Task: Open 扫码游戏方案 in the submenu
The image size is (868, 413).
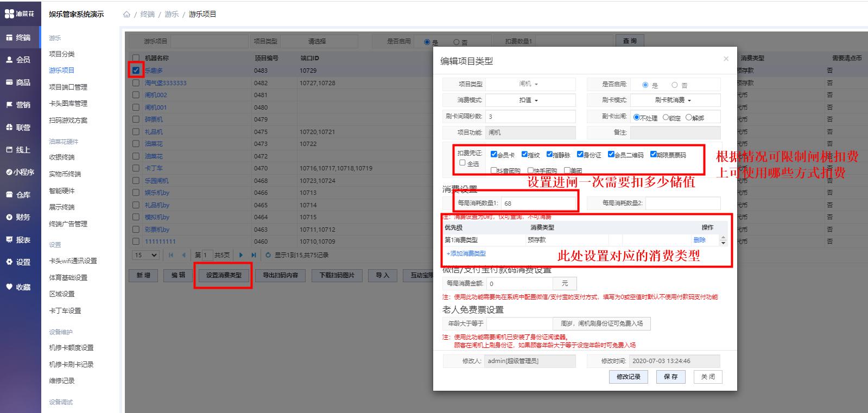Action: tap(68, 120)
